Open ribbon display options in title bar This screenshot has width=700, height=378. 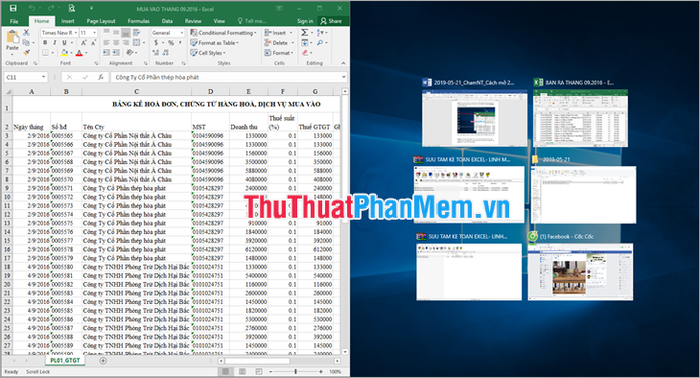pyautogui.click(x=279, y=8)
